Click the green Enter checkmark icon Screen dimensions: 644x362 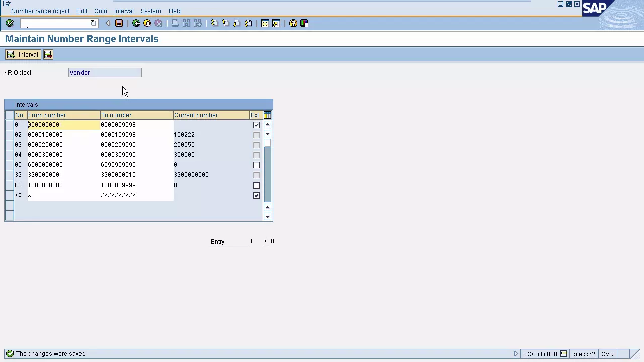coord(10,23)
